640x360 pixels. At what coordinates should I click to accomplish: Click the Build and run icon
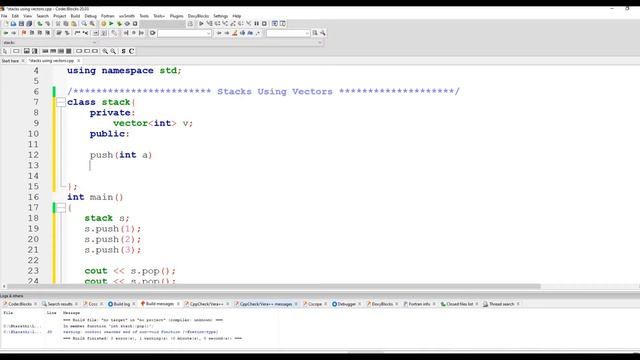point(119,24)
